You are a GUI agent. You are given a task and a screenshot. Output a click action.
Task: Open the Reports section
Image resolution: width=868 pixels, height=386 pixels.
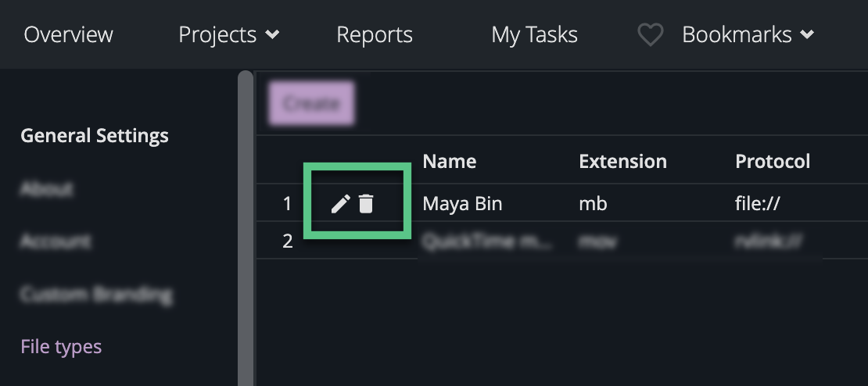coord(375,35)
